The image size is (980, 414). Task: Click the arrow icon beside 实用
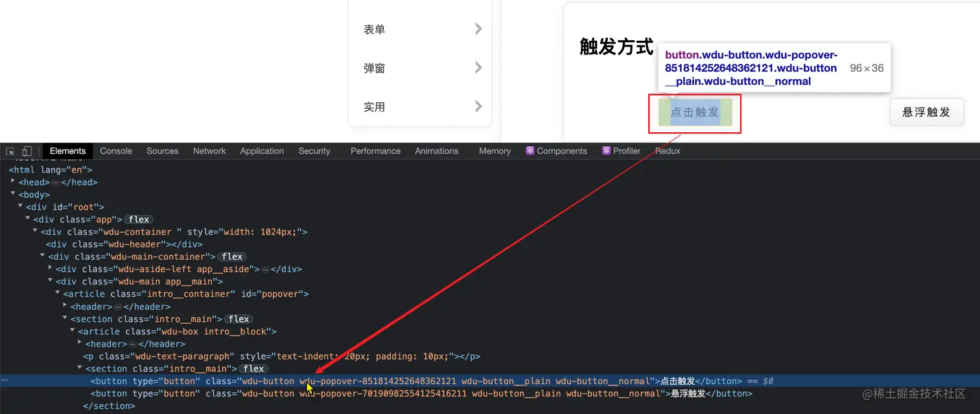pos(478,106)
